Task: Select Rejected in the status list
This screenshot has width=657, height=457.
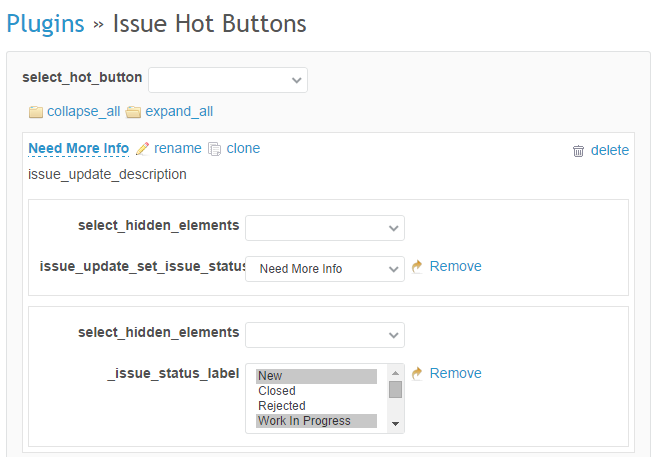Action: pos(316,406)
